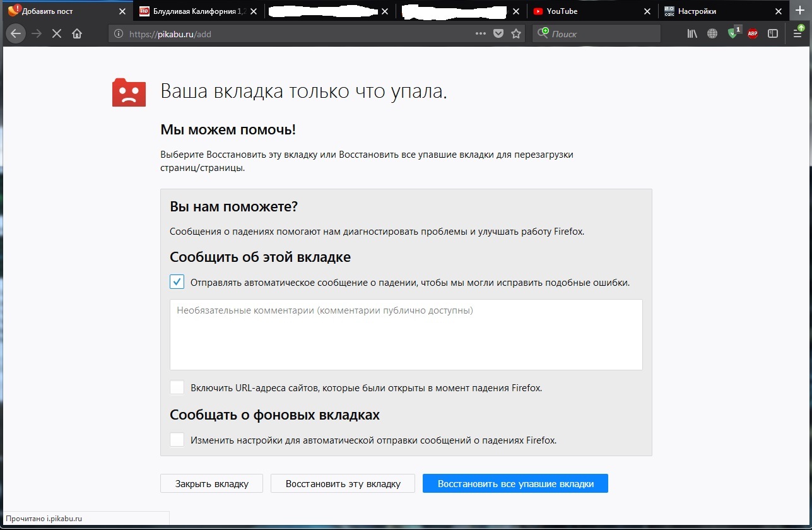Click the search engine magnifier icon
The height and width of the screenshot is (530, 812).
pos(542,33)
